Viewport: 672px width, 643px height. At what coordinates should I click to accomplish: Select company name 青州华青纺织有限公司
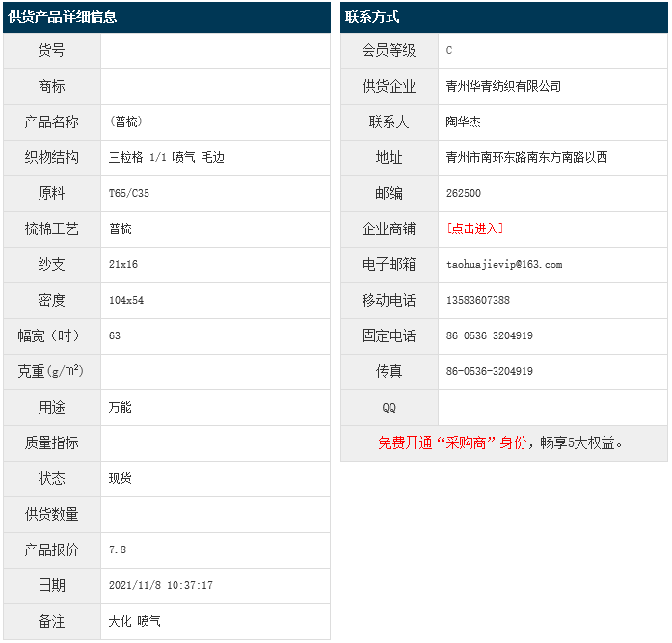click(503, 86)
